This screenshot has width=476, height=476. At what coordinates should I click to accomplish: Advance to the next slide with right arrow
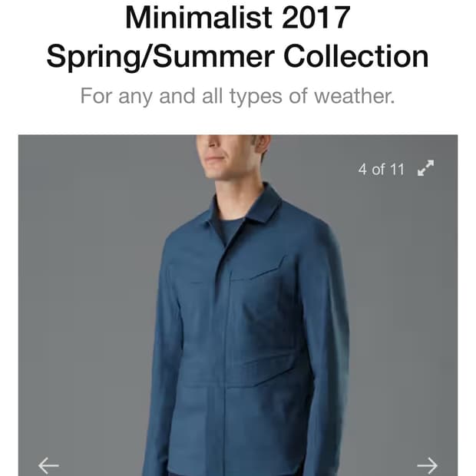tap(427, 465)
